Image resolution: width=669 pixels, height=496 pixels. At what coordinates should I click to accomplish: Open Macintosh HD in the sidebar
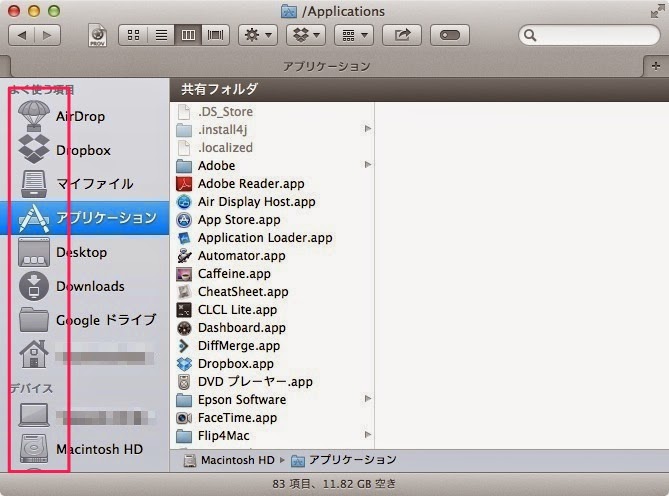tap(84, 449)
